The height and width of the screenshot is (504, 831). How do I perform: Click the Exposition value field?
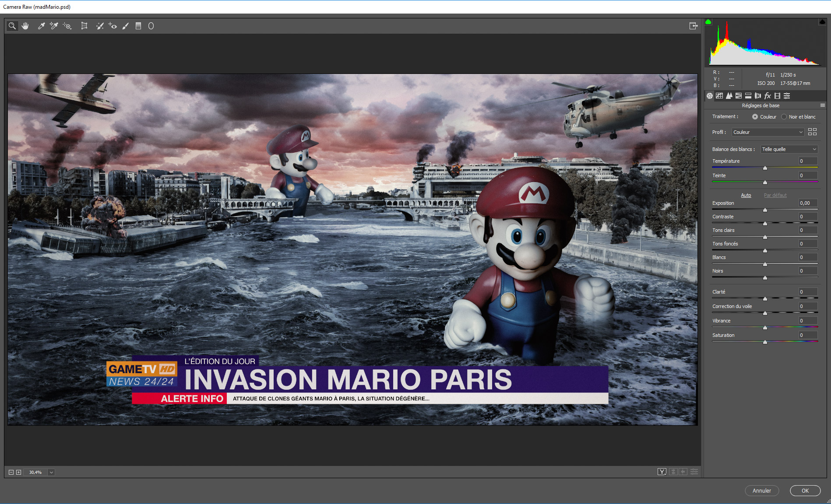(x=808, y=203)
